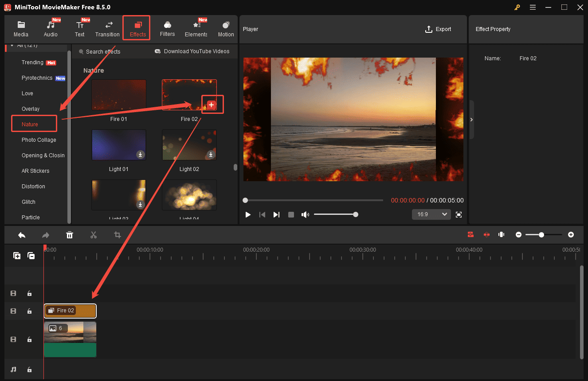Viewport: 588px width, 381px height.
Task: Undo the last action
Action: click(x=21, y=235)
